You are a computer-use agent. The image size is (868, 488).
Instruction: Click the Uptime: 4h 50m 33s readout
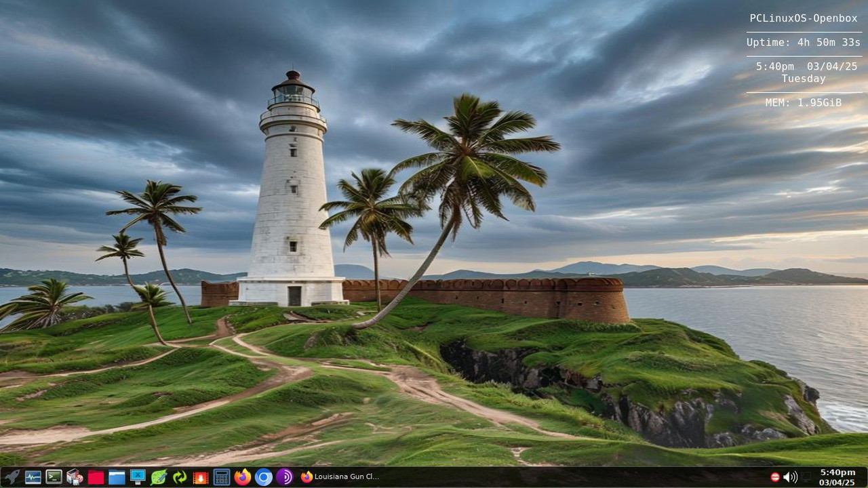(804, 42)
